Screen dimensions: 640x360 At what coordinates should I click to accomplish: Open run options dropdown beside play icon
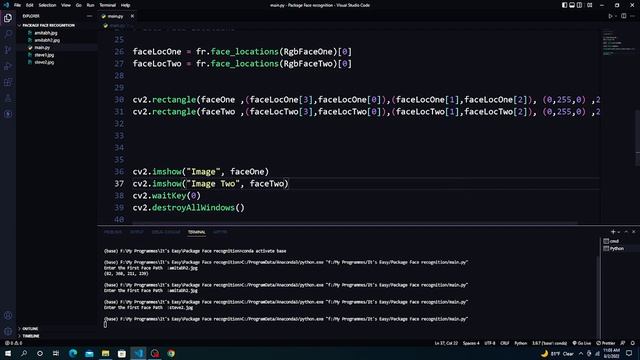pyautogui.click(x=616, y=16)
